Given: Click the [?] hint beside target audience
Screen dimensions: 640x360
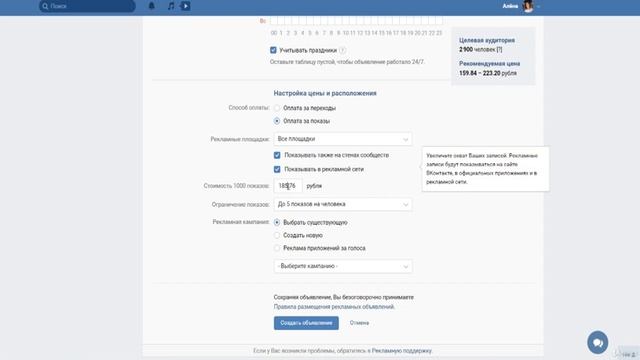Looking at the screenshot, I should coord(499,49).
